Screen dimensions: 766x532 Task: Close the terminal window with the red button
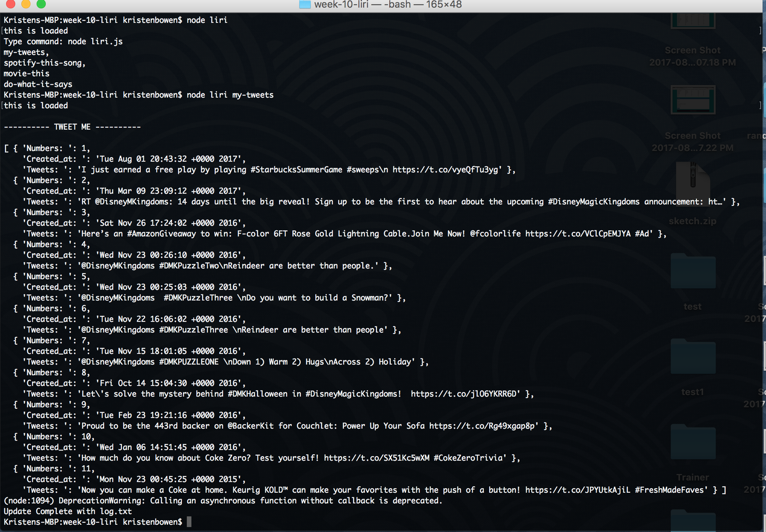[11, 4]
